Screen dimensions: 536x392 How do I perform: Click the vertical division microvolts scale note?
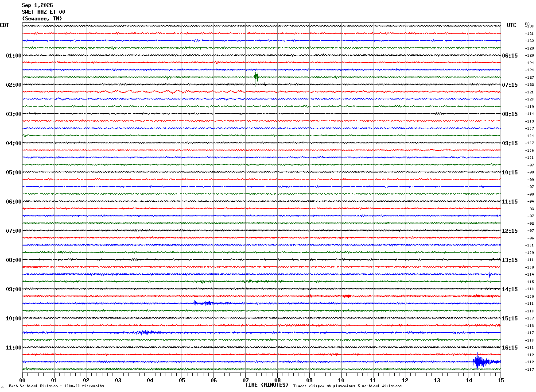coord(56,386)
